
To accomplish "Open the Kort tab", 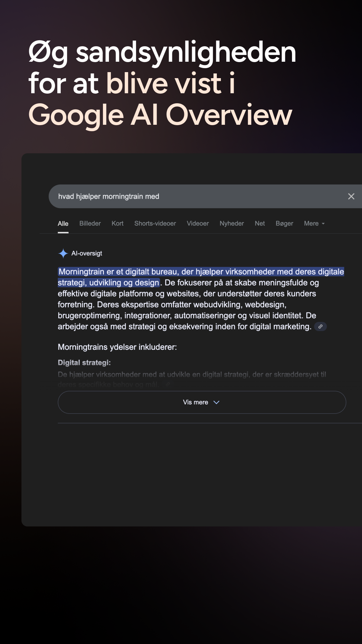I will pyautogui.click(x=117, y=224).
